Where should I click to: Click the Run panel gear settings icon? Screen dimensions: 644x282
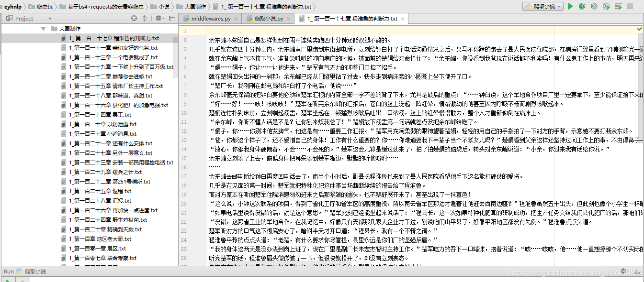pos(624,271)
